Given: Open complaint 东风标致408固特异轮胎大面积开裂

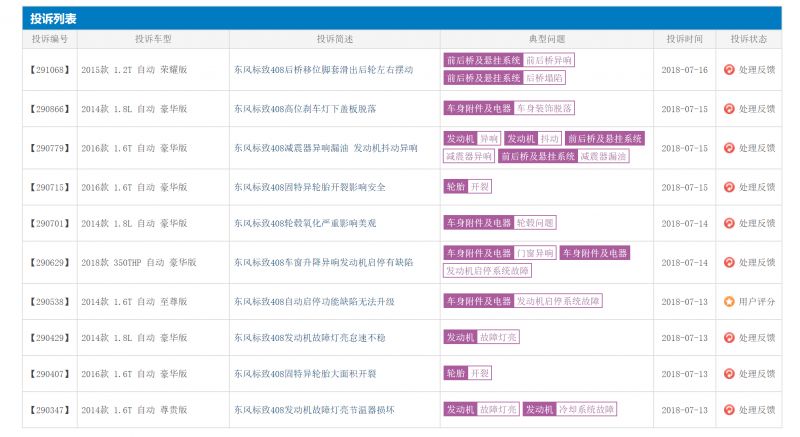Looking at the screenshot, I should pyautogui.click(x=305, y=374).
